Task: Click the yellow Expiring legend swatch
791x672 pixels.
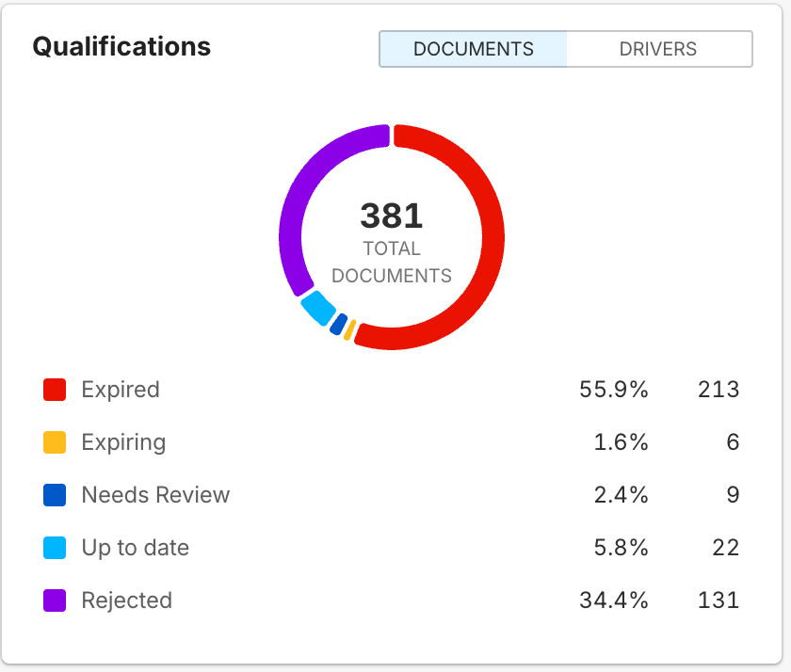Action: pyautogui.click(x=55, y=442)
